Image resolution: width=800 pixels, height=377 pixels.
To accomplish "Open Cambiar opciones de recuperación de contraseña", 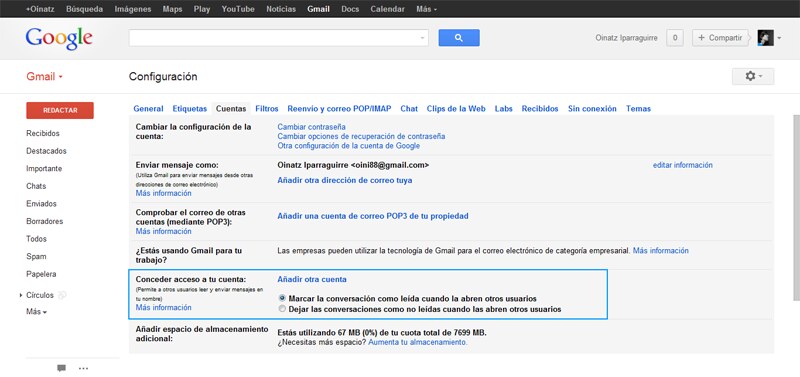I will [361, 136].
